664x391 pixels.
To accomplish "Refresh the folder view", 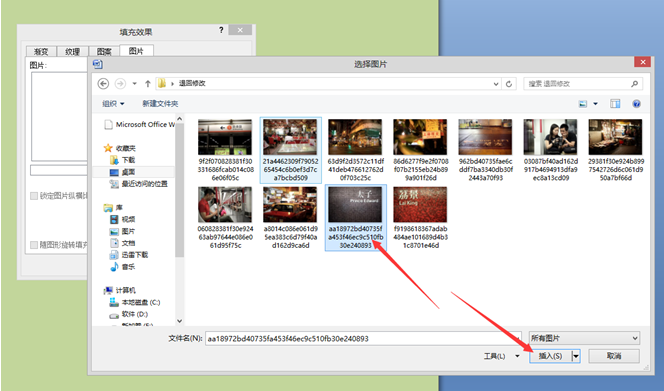I will [x=509, y=84].
